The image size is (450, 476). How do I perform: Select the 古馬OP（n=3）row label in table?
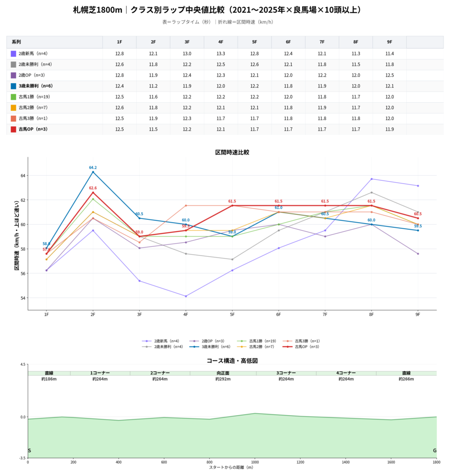coord(33,129)
